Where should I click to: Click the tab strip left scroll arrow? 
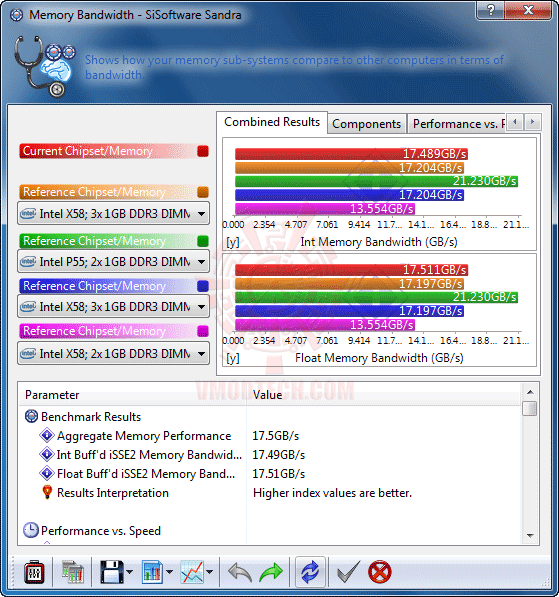pyautogui.click(x=515, y=122)
